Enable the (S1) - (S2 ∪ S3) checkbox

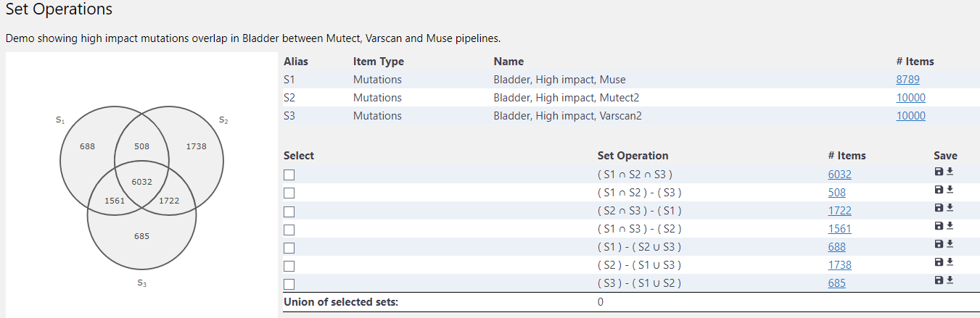coord(289,248)
